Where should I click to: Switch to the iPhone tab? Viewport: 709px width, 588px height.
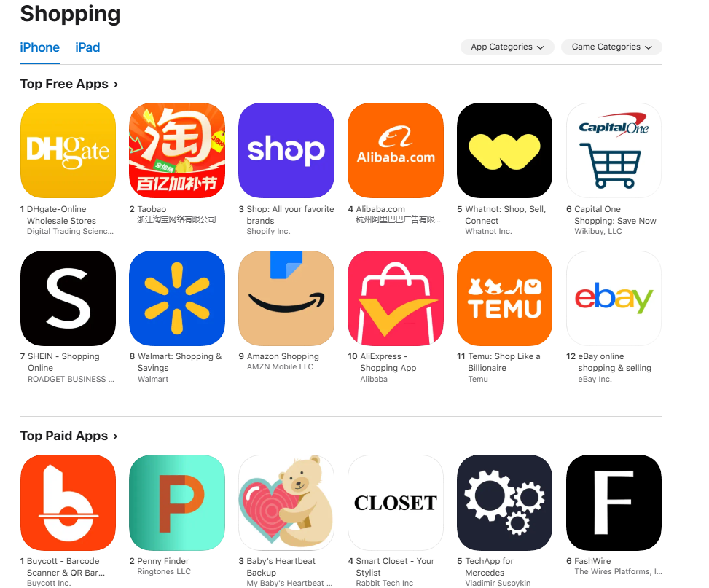(x=40, y=47)
